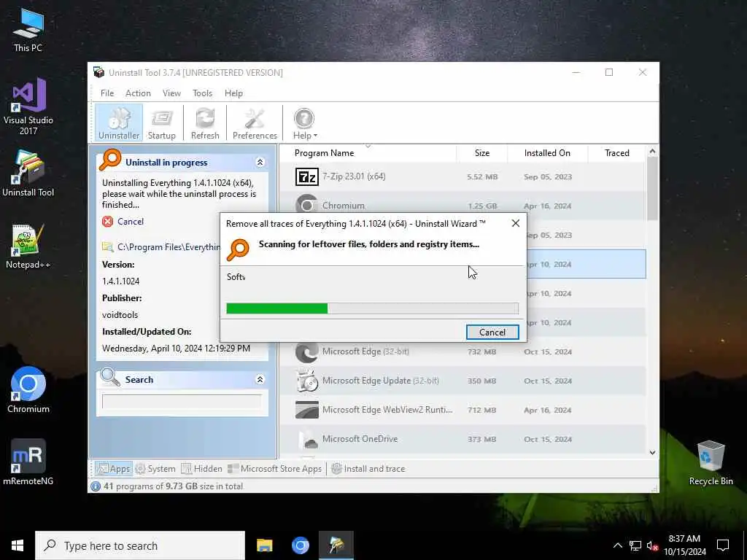Select the 7-Zip 23.01 (x64) icon
Viewport: 747px width, 560px height.
pyautogui.click(x=307, y=176)
